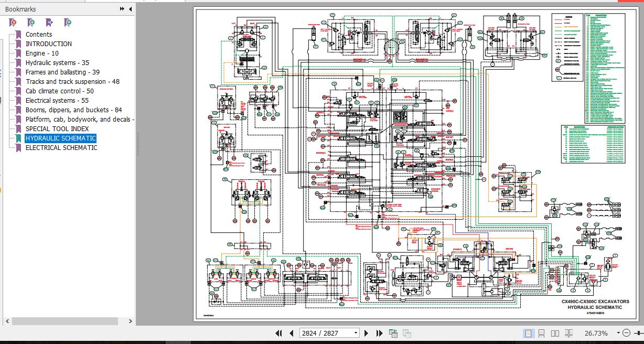Click the zoom out minus button
This screenshot has height=344, width=644.
[626, 333]
